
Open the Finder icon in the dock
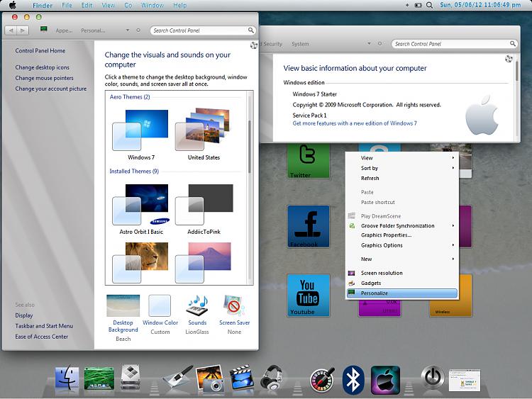67,378
